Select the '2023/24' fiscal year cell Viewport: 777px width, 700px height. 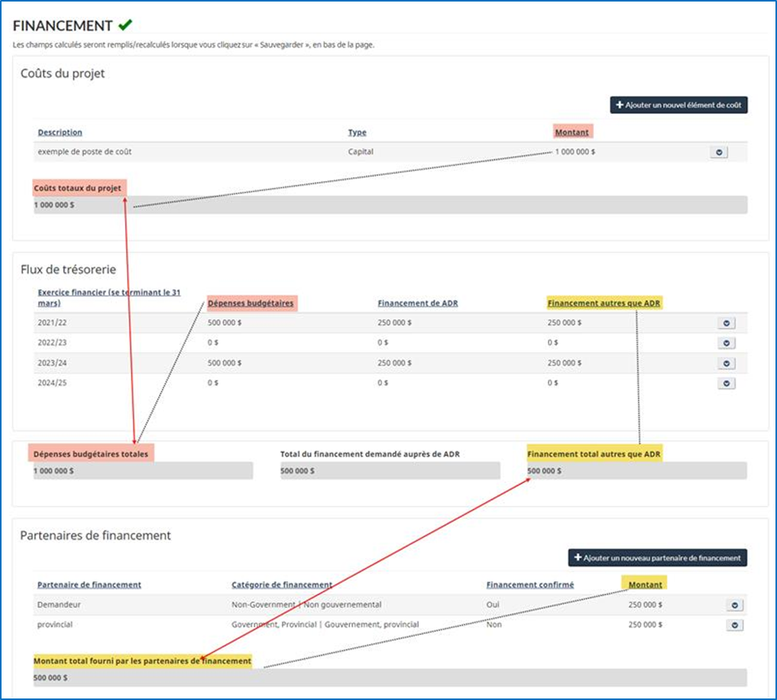(x=52, y=363)
